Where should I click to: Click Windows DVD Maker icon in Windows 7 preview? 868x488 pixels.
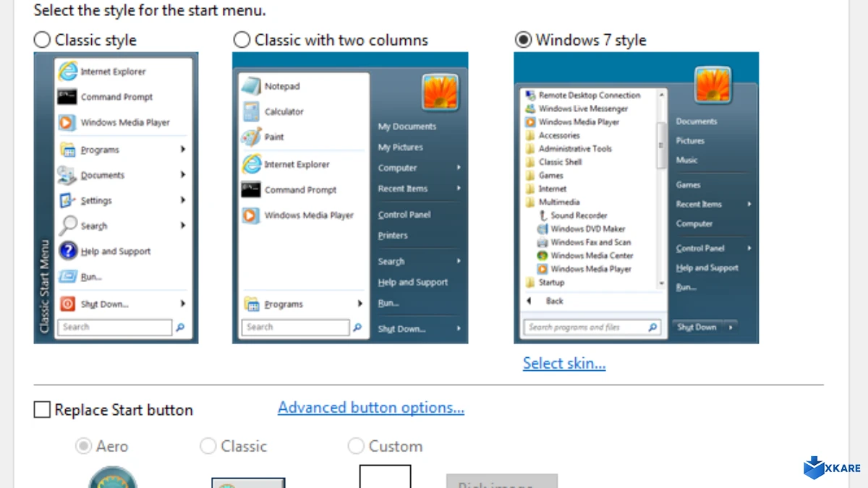[x=543, y=228]
